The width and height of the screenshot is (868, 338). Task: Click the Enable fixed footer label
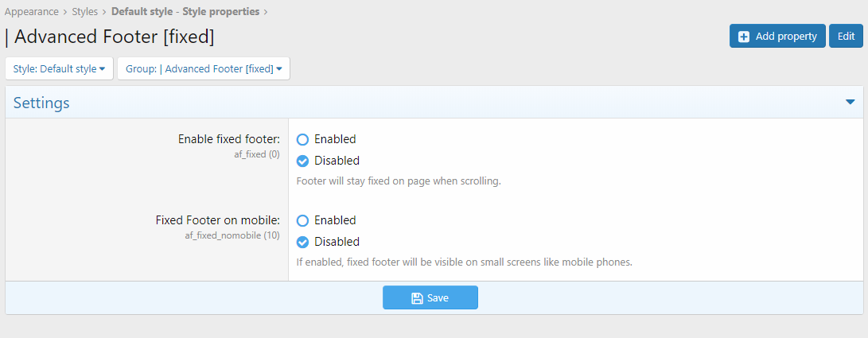click(228, 139)
